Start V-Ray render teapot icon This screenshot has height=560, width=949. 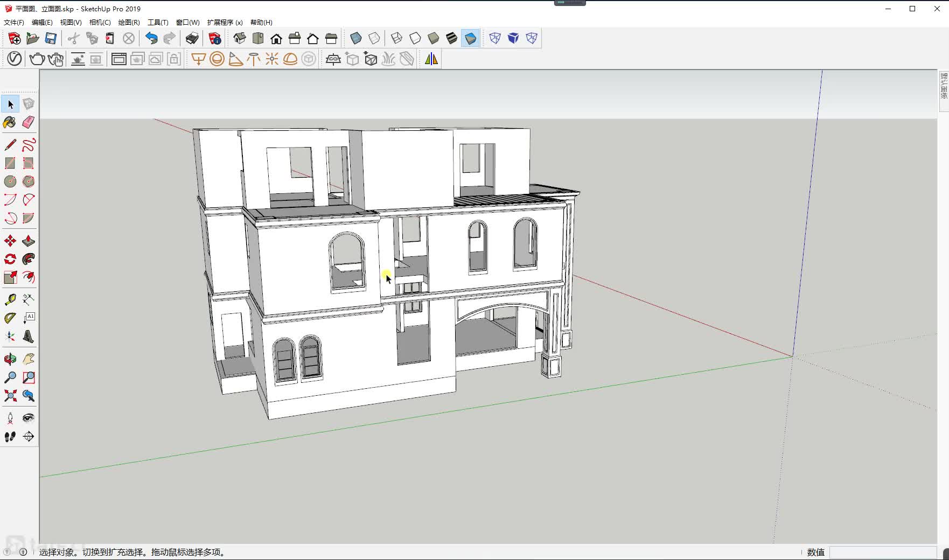(x=37, y=59)
